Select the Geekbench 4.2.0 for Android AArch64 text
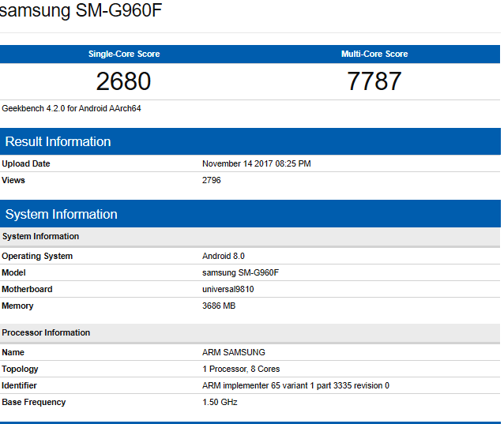The image size is (504, 424). [x=71, y=109]
